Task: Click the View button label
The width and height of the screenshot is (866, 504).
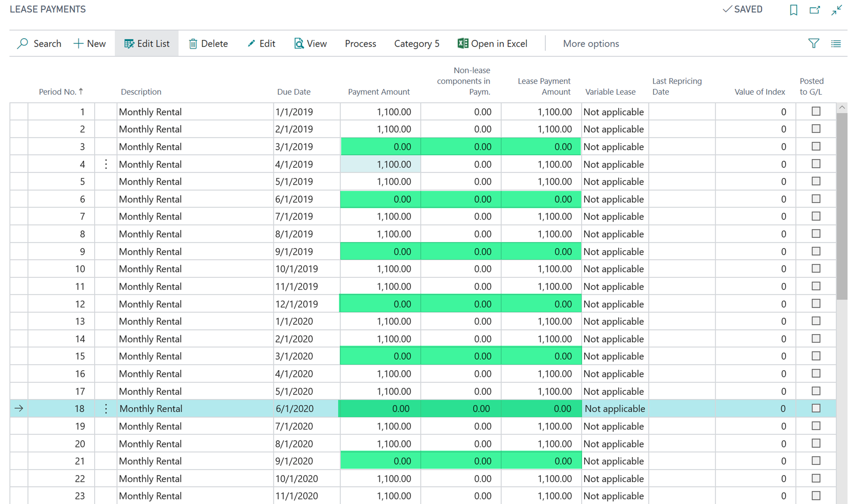Action: [x=317, y=43]
